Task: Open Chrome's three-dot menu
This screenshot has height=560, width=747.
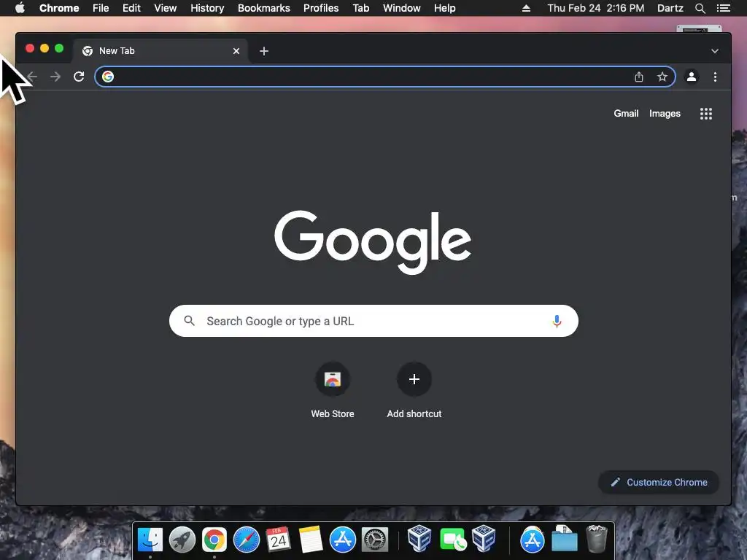Action: pyautogui.click(x=715, y=77)
